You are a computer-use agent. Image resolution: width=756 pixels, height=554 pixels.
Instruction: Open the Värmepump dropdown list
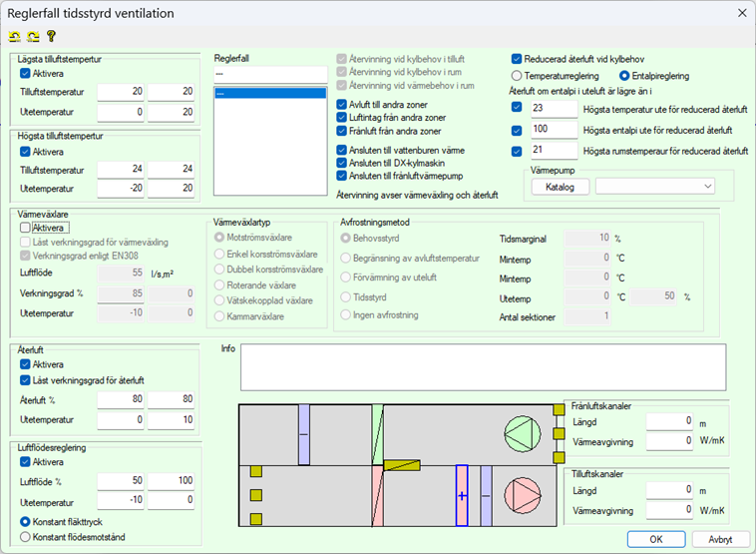coord(707,186)
